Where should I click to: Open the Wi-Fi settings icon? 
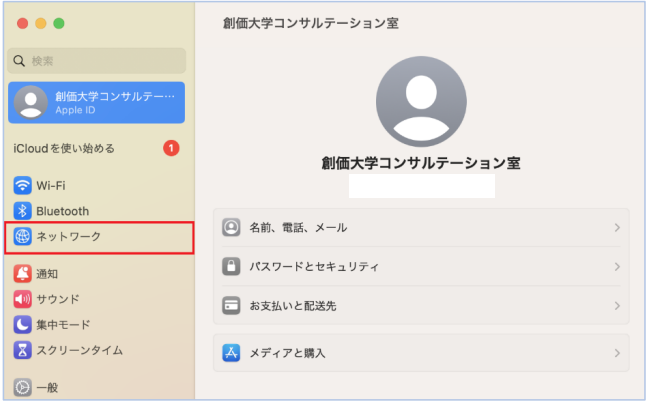tap(22, 185)
